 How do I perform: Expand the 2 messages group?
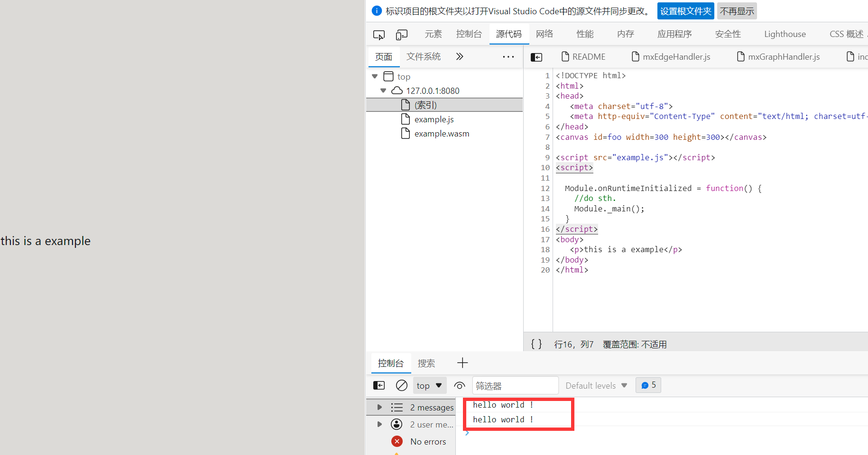point(379,407)
